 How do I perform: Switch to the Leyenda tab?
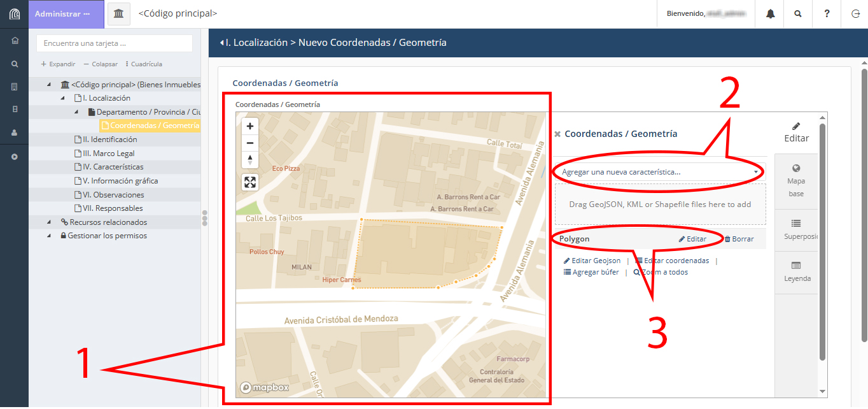(797, 271)
